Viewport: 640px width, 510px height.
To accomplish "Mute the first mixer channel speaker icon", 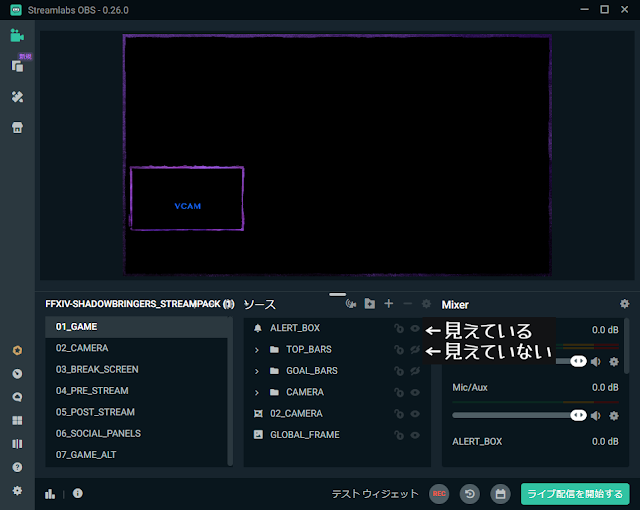I will tap(596, 361).
